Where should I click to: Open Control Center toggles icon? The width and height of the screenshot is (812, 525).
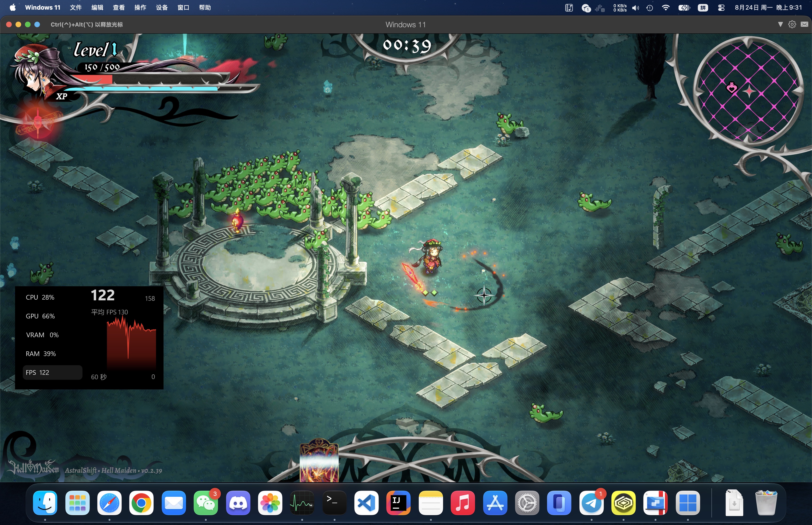click(x=721, y=8)
